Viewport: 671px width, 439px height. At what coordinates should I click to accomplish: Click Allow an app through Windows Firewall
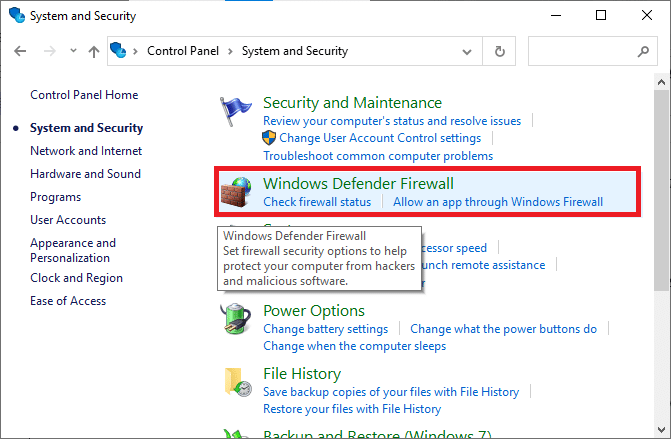pyautogui.click(x=498, y=202)
